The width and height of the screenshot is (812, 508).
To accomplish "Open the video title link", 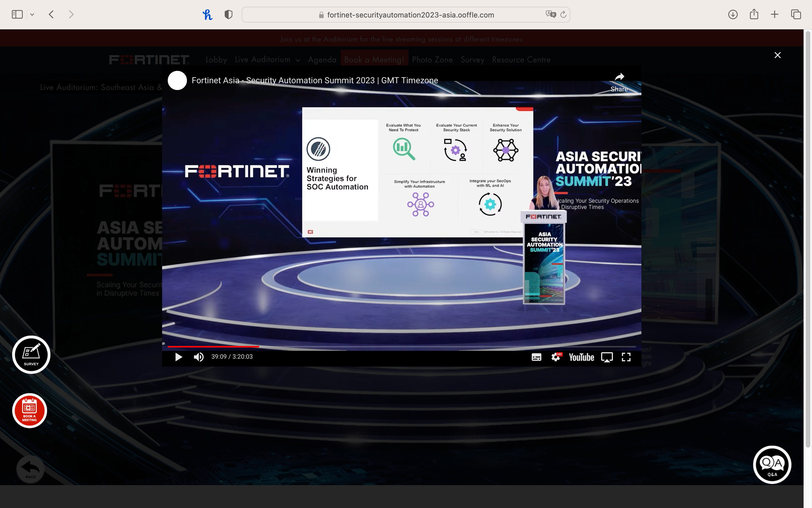I will (315, 80).
